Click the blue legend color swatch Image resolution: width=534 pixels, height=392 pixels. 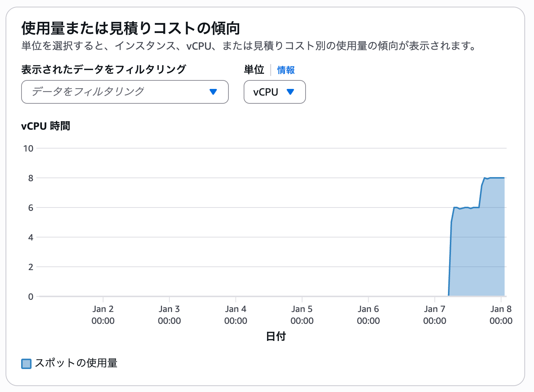[x=26, y=363]
